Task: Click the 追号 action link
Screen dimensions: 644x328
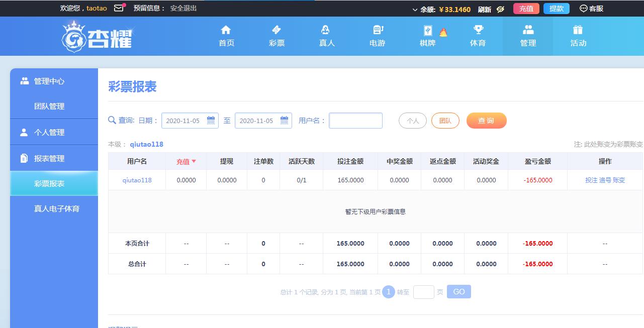Action: point(605,180)
